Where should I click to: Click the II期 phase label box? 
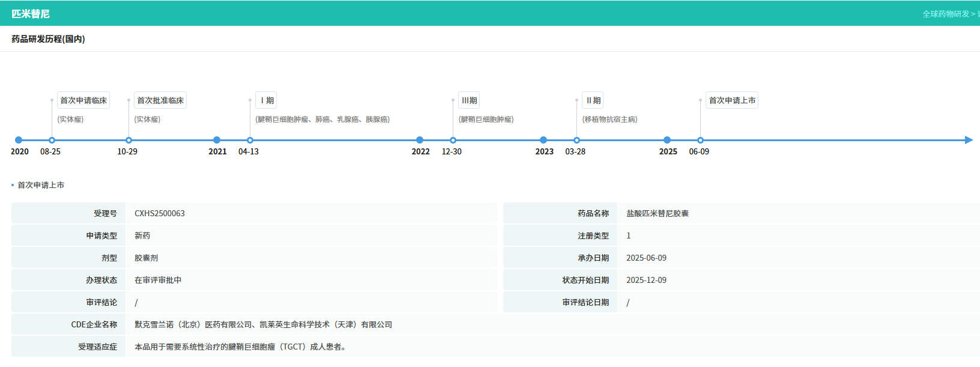coord(593,100)
